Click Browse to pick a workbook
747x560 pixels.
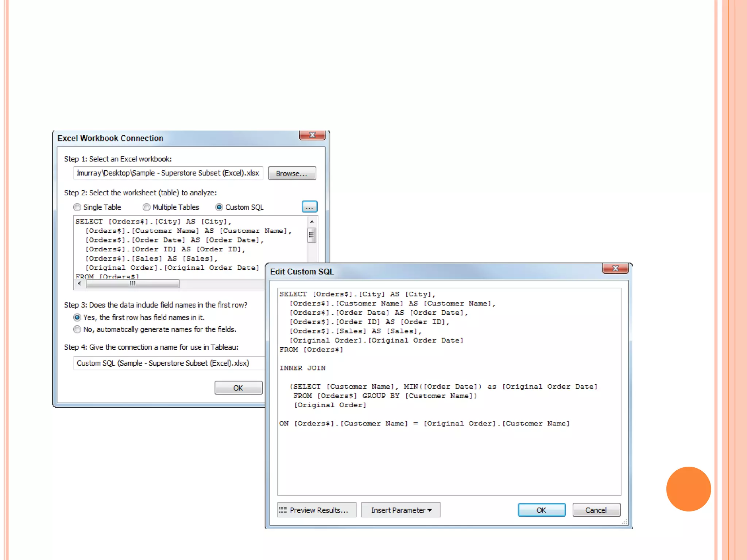coord(292,173)
